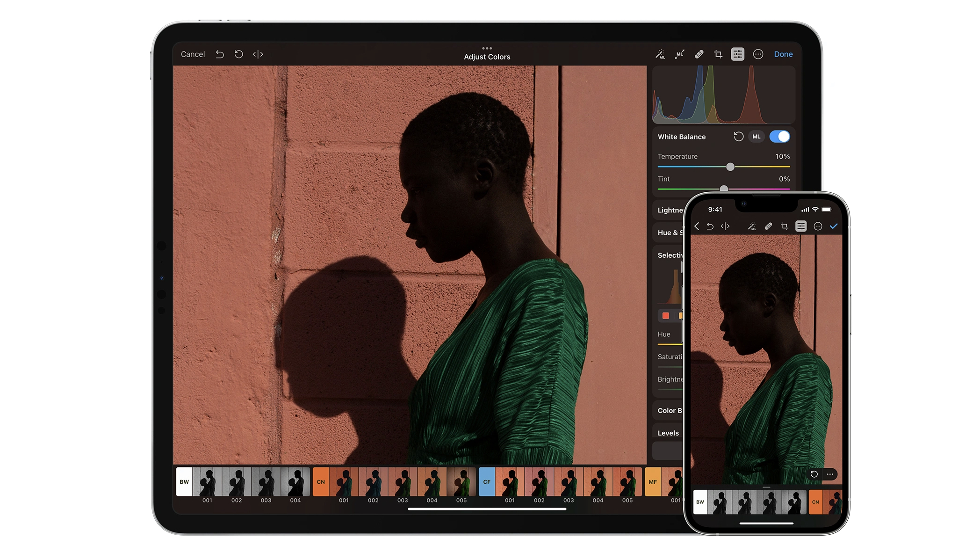980x560 pixels.
Task: Select the MF preset group label on iPad
Action: click(x=653, y=482)
